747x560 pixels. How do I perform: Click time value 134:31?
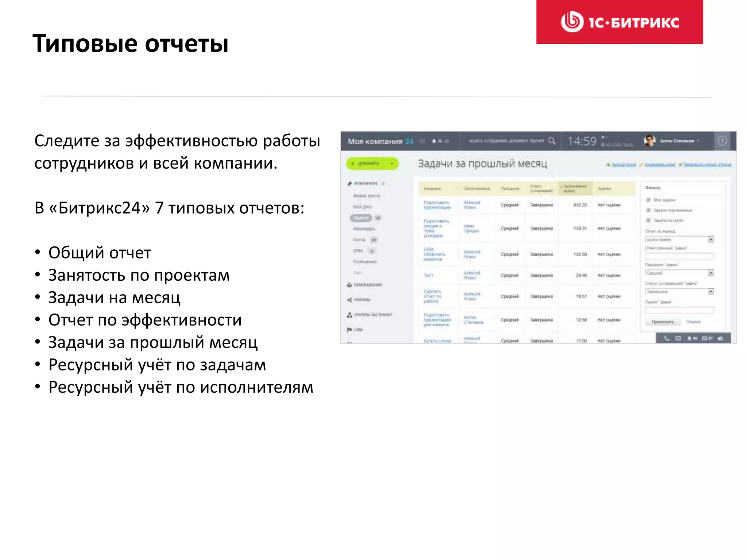[x=580, y=228]
